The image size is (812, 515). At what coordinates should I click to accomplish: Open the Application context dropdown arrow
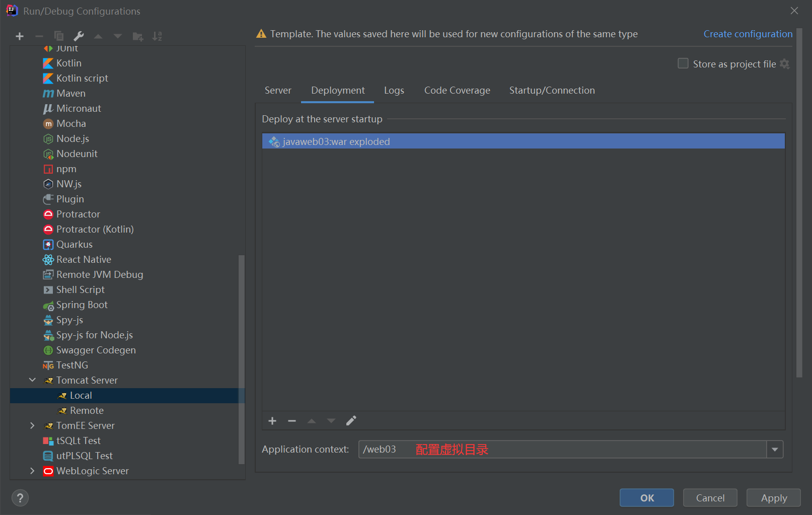775,449
